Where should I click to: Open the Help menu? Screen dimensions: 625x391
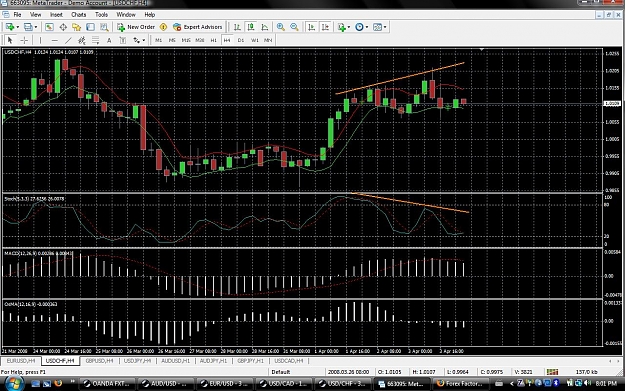pyautogui.click(x=149, y=14)
